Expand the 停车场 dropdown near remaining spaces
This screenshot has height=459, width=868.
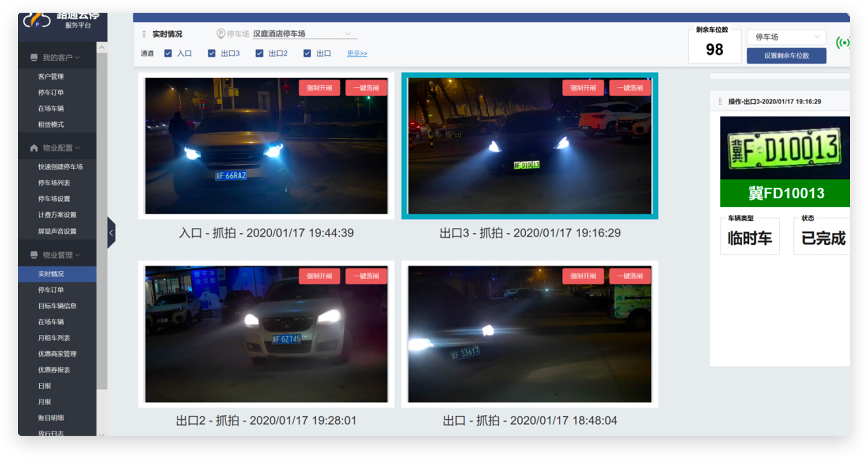[787, 37]
